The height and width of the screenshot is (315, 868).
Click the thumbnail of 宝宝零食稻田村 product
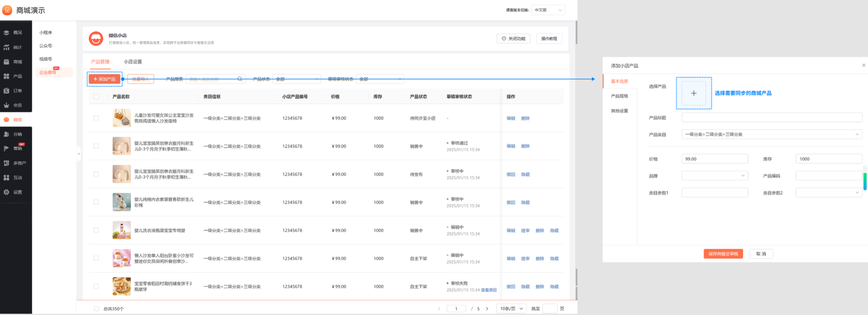pos(122,286)
